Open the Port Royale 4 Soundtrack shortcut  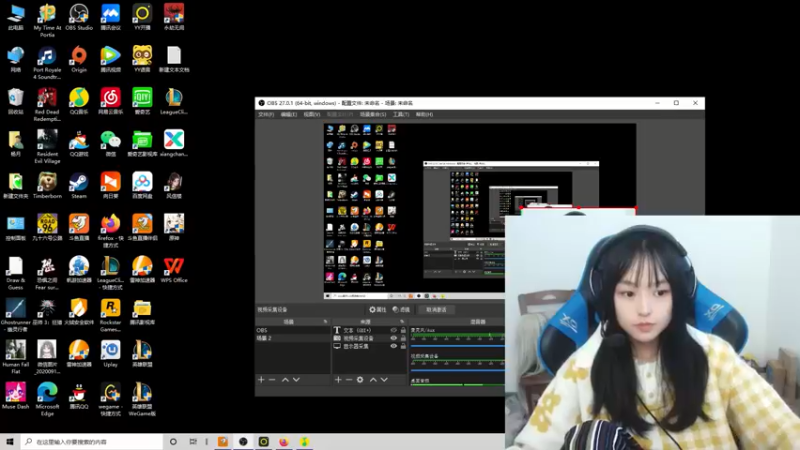click(47, 63)
